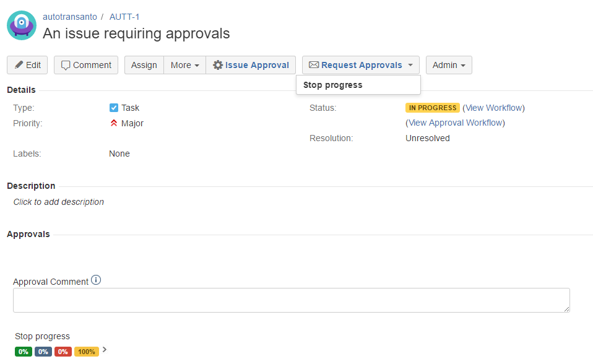Open the More dropdown menu

tap(184, 65)
